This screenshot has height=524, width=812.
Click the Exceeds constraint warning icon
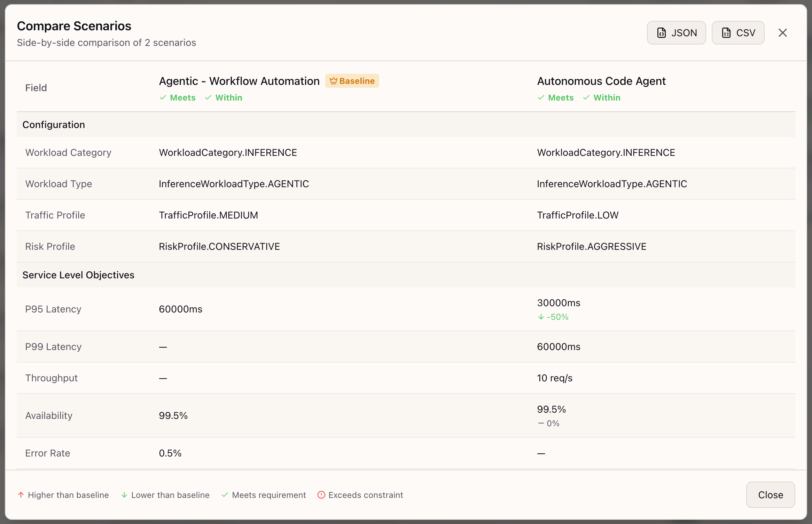pyautogui.click(x=321, y=495)
